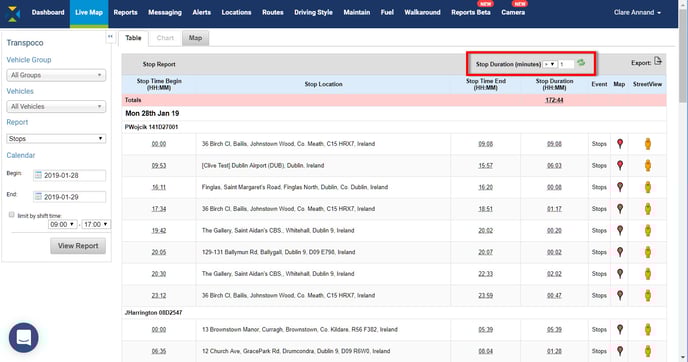Open map pin for Dublin Airport stop
The height and width of the screenshot is (362, 688).
click(x=620, y=165)
